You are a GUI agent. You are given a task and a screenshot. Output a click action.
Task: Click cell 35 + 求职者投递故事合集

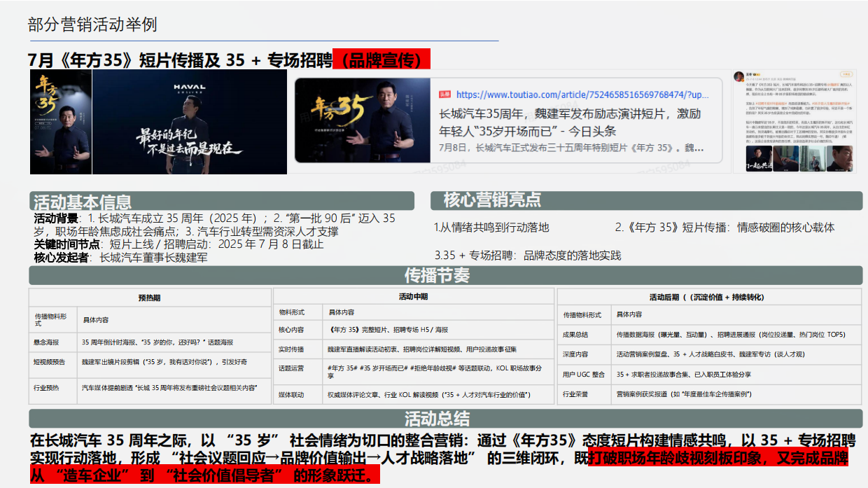(736, 375)
